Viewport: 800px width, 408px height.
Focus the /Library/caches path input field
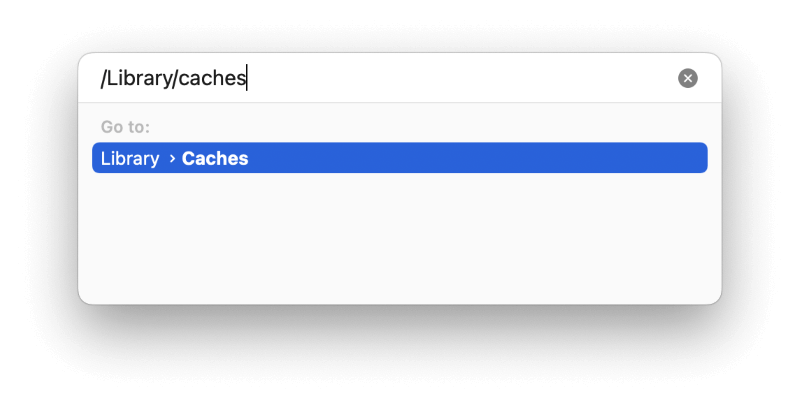pos(386,78)
